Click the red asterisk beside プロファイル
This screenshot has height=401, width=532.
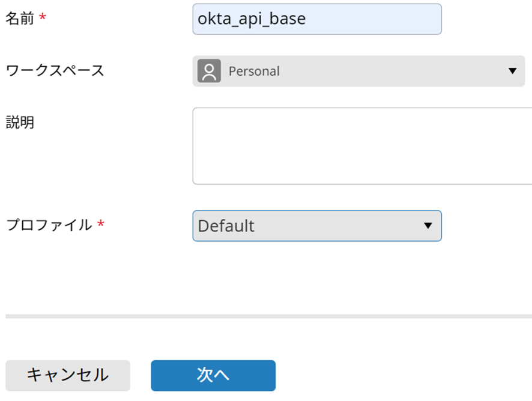click(100, 225)
